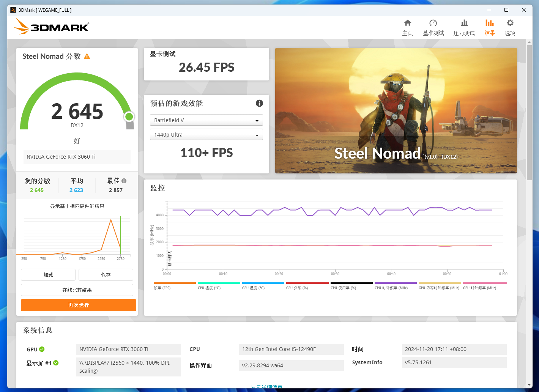Image resolution: width=539 pixels, height=392 pixels.
Task: Click the score gauge green indicator dot
Action: pyautogui.click(x=129, y=116)
